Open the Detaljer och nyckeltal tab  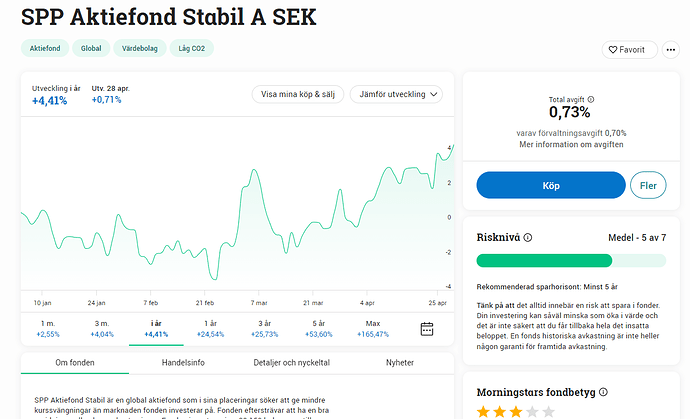(x=291, y=363)
